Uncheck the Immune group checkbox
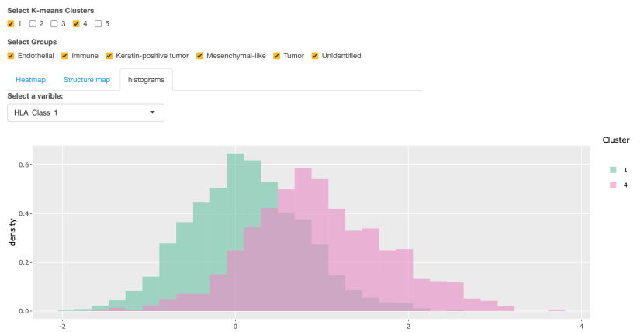 (x=65, y=55)
